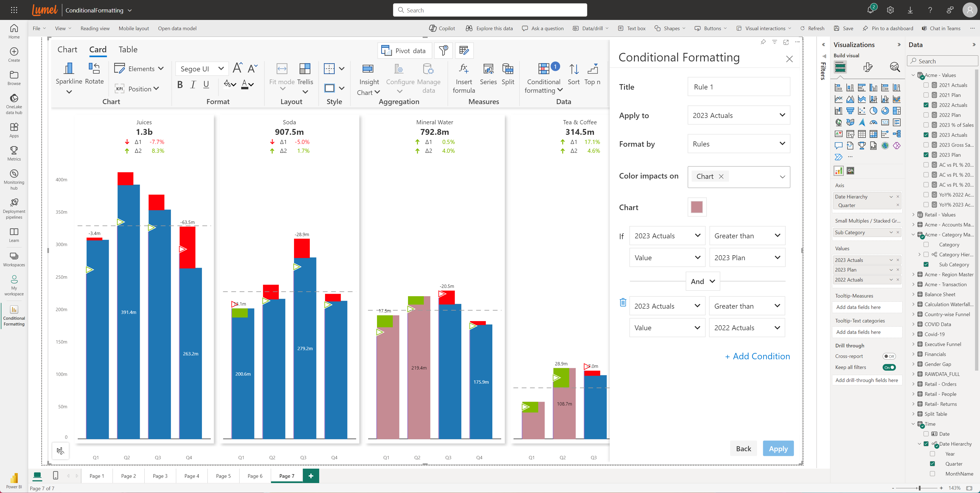Delete the second condition with trash icon

point(623,303)
